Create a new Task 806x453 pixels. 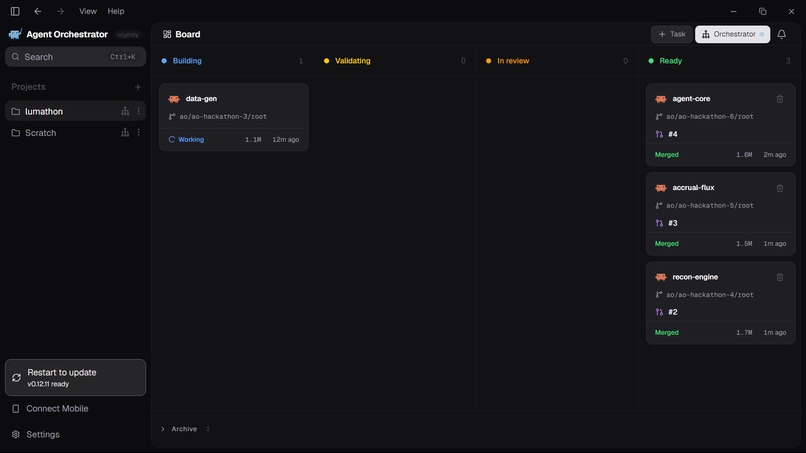[x=671, y=34]
